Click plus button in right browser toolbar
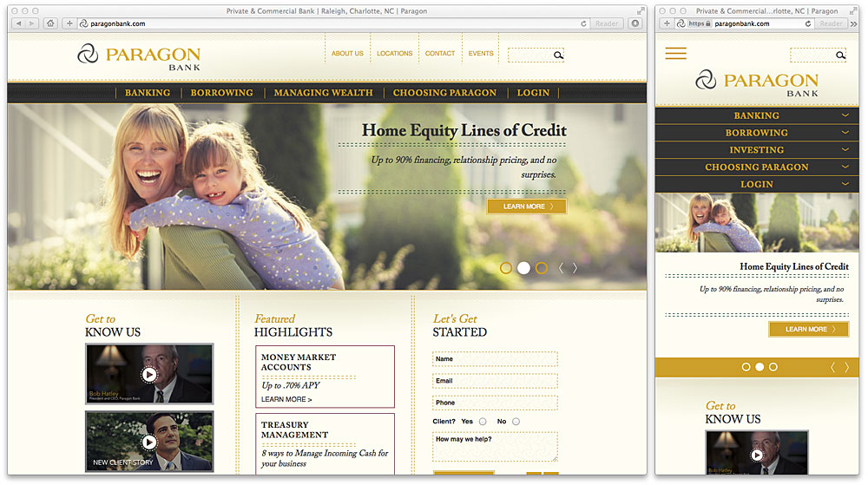Screen dimensions: 868x485 point(667,23)
